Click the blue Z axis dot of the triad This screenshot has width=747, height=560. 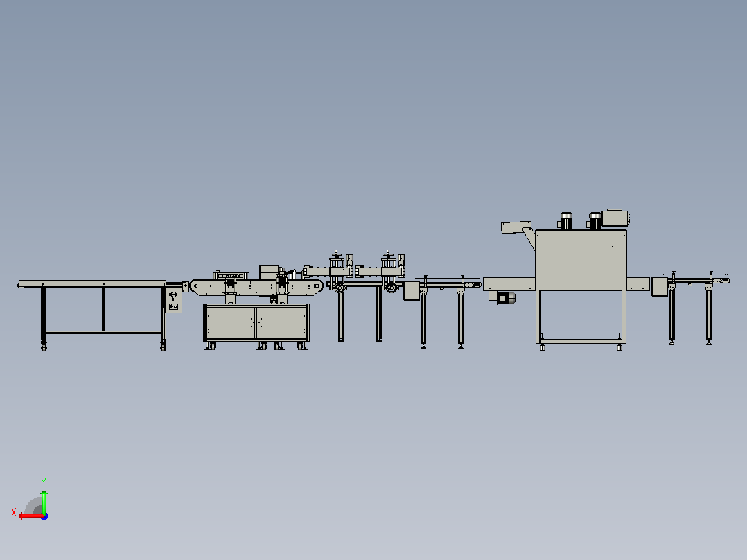(45, 516)
